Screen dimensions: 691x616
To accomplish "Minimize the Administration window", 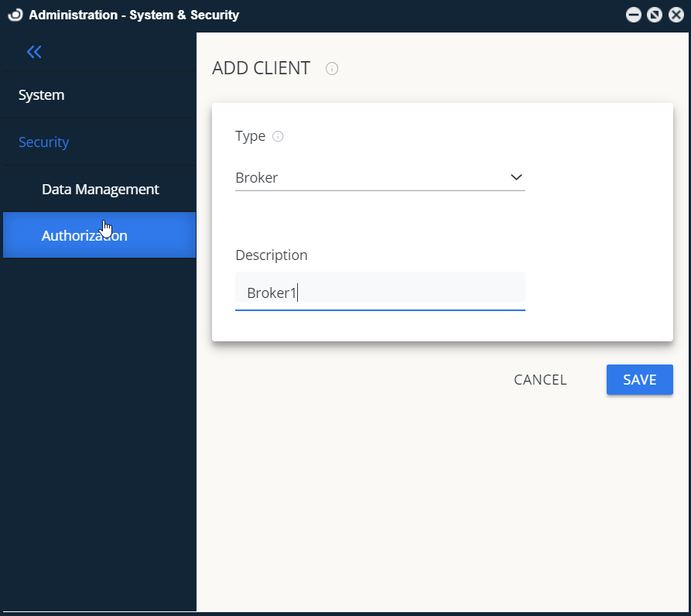I will coord(633,15).
